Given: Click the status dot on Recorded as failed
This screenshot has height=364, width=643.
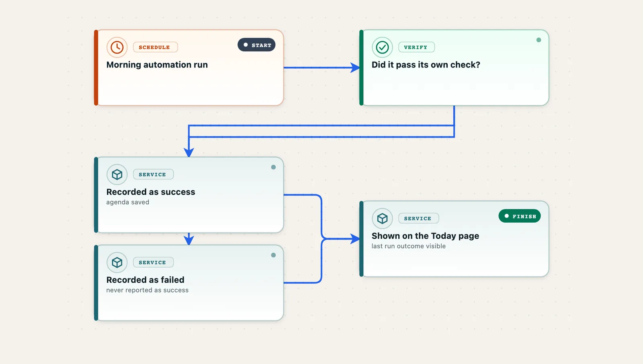Looking at the screenshot, I should [273, 255].
